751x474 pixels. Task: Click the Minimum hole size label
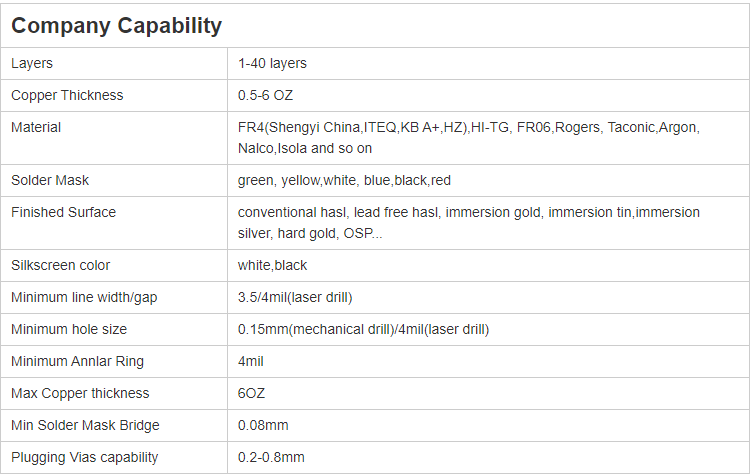pos(69,329)
